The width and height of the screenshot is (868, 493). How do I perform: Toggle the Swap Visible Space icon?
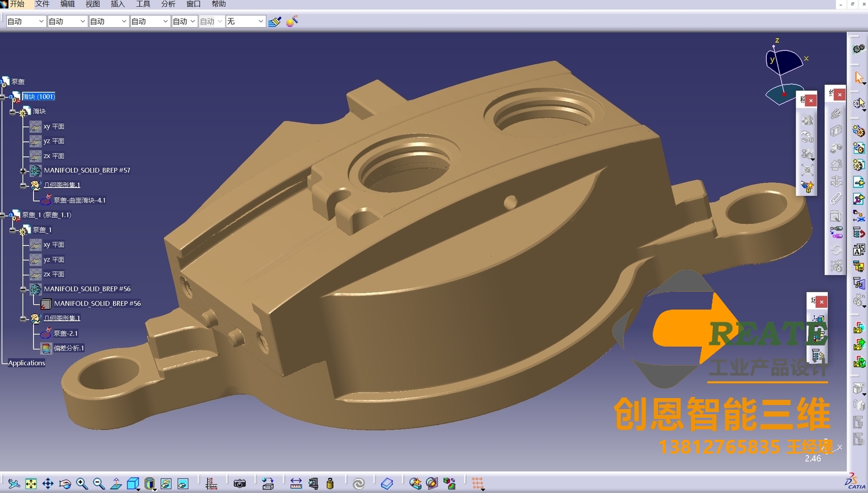[x=183, y=484]
